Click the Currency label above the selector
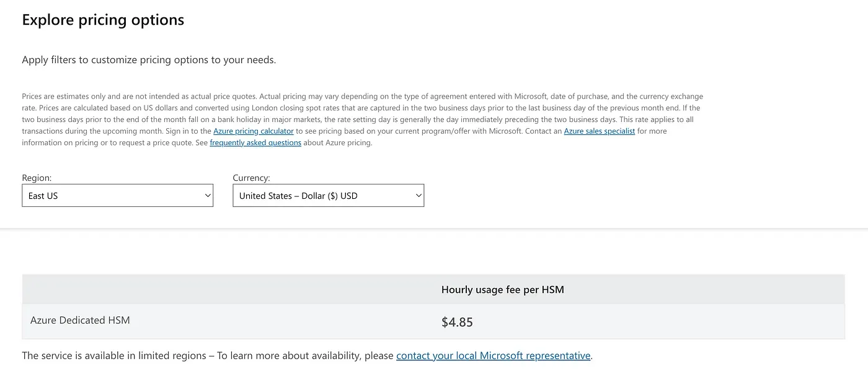 coord(251,178)
